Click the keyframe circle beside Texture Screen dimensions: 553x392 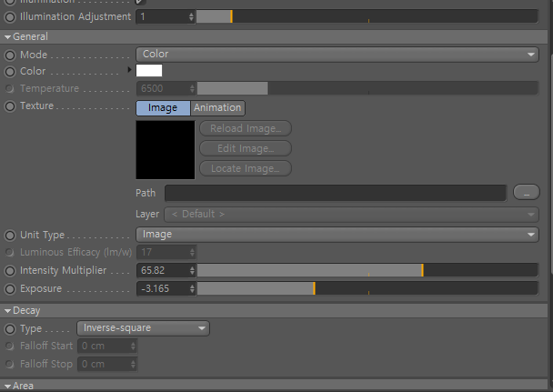coord(10,106)
